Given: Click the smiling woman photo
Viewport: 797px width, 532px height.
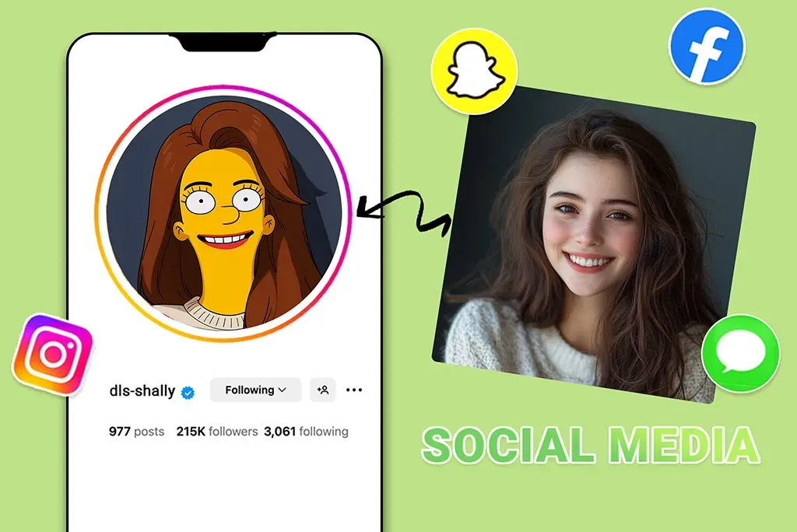Looking at the screenshot, I should click(594, 244).
